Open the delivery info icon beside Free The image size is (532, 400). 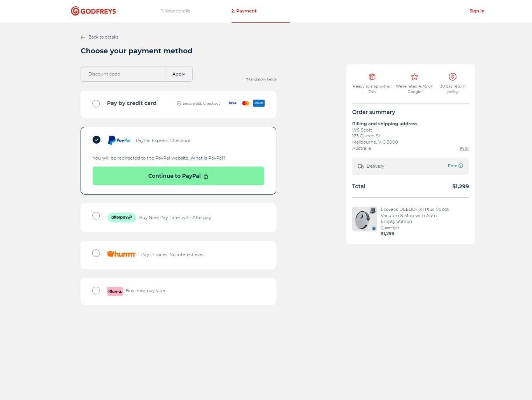(461, 166)
